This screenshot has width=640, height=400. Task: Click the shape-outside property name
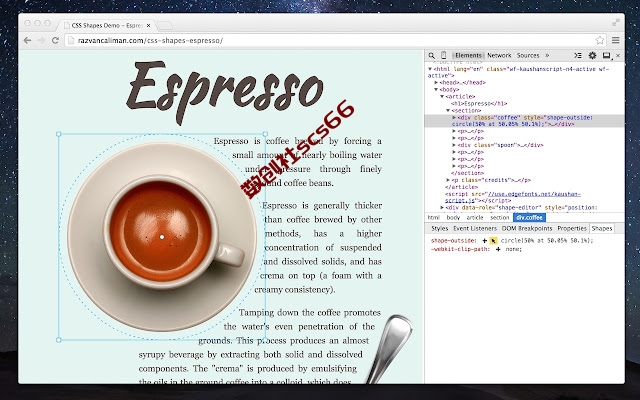click(x=453, y=241)
